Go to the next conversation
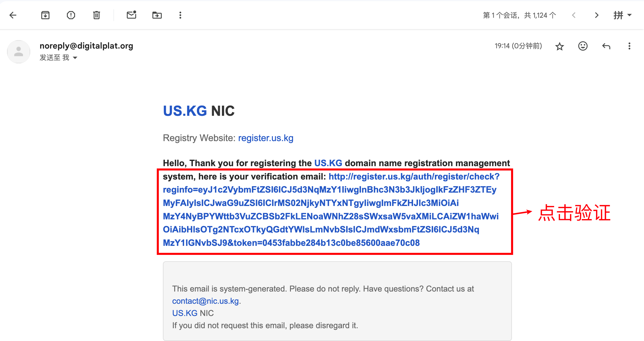The image size is (644, 341). pyautogui.click(x=597, y=15)
